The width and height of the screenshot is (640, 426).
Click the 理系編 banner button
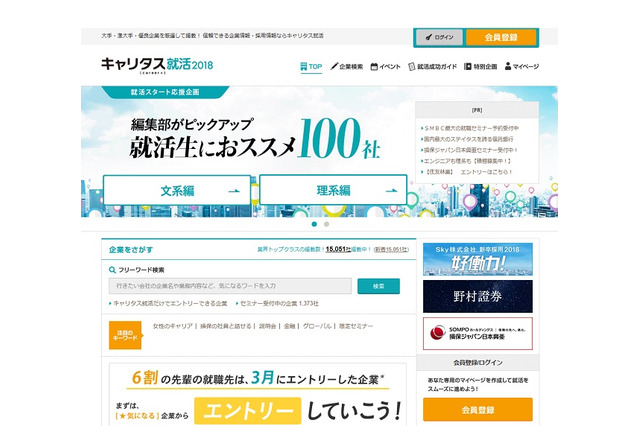[333, 190]
